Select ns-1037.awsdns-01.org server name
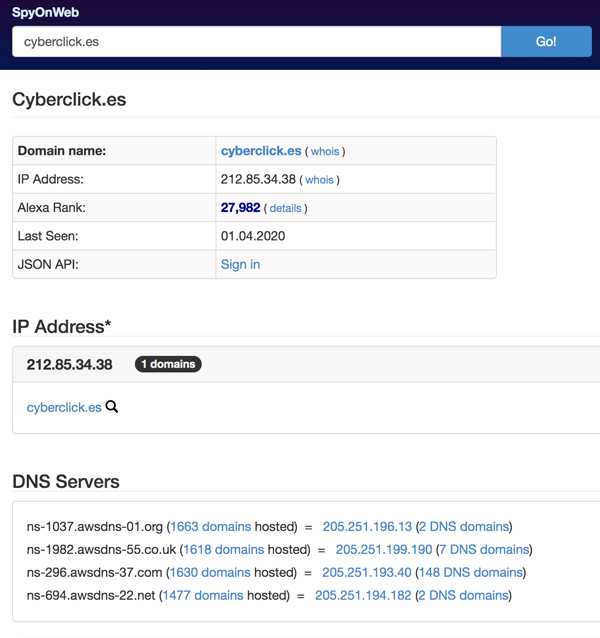 (95, 527)
